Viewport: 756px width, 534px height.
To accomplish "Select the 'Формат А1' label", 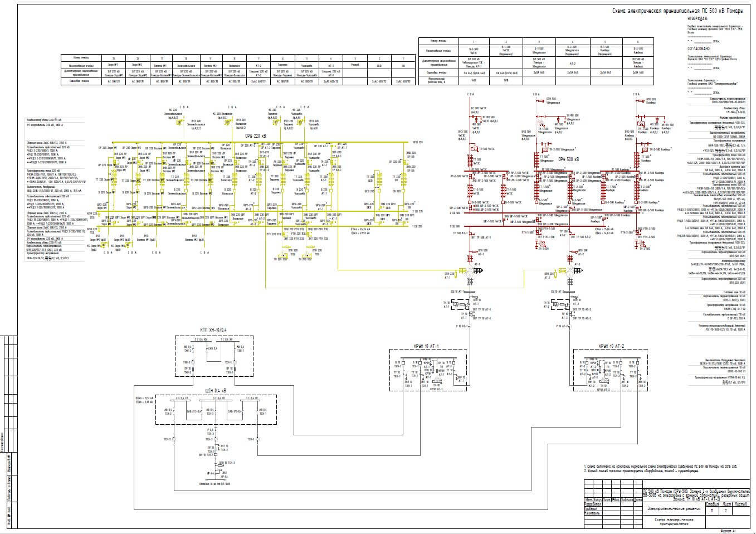I will click(729, 531).
